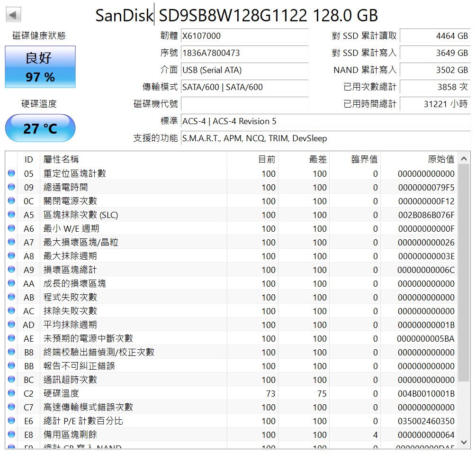Image resolution: width=476 pixels, height=454 pixels.
Task: Click the 良好 97% health status button
Action: pos(40,67)
